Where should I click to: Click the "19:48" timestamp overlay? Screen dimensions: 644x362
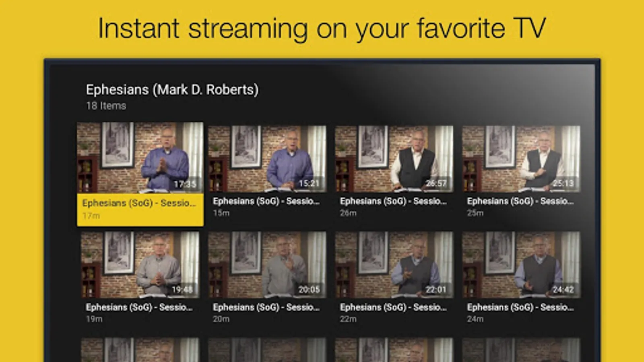pyautogui.click(x=182, y=290)
